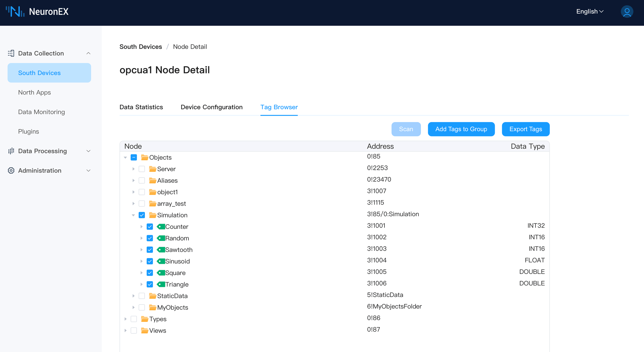Uncheck the Sawtooth tag checkbox
The image size is (644, 352).
150,249
